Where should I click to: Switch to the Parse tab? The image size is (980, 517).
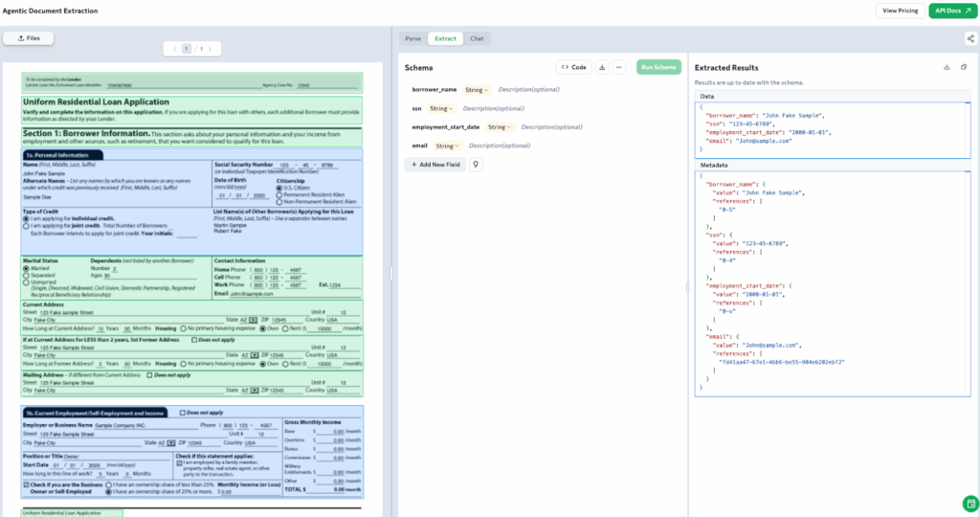412,38
